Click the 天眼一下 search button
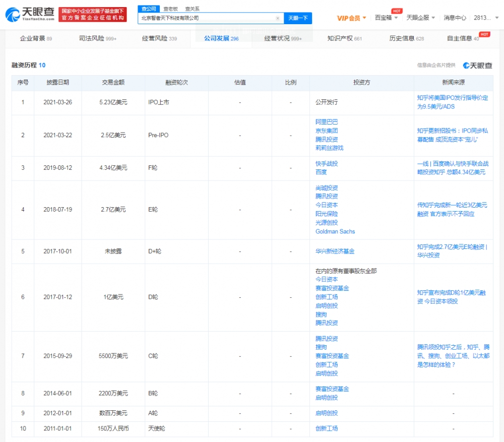504x442 pixels. coord(298,18)
